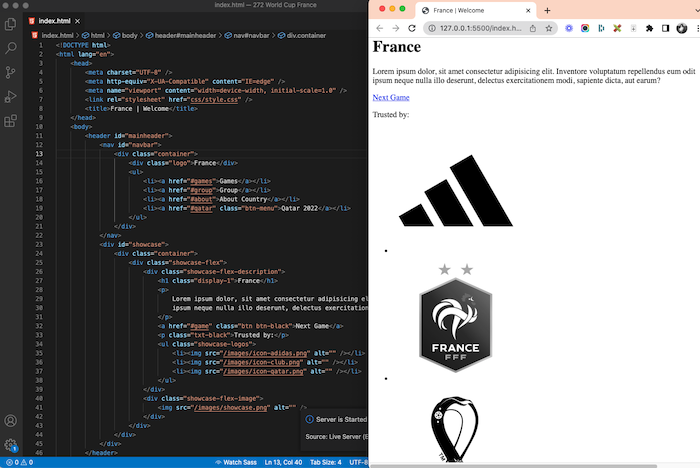Open a new browser tab

(x=547, y=10)
